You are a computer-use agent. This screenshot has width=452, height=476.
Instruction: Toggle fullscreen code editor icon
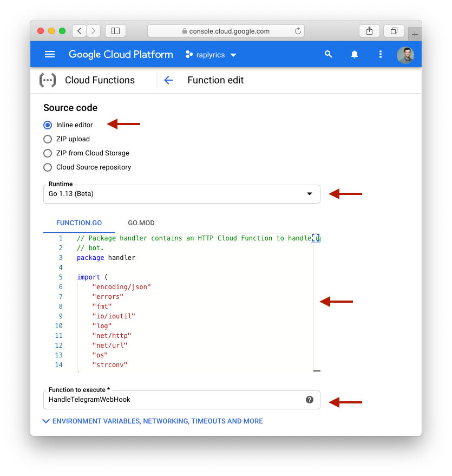tap(316, 238)
